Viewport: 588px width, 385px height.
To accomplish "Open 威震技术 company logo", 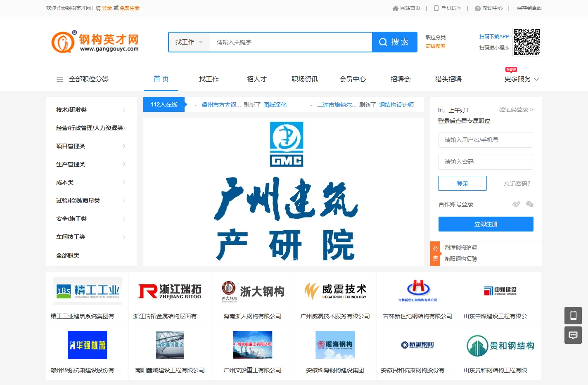I will 335,291.
